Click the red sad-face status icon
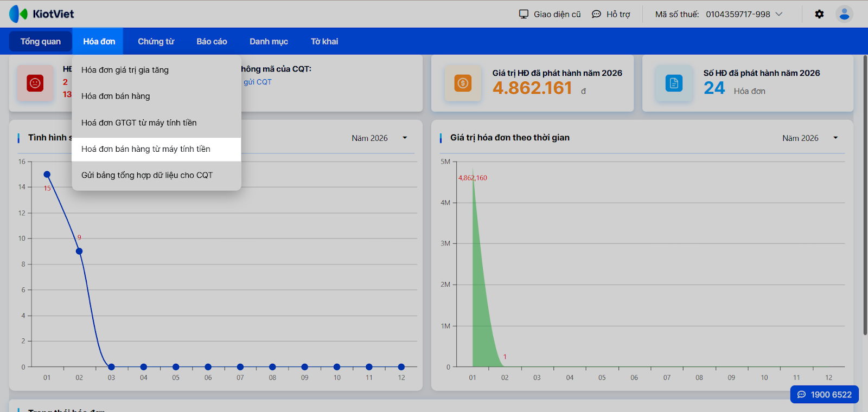 (35, 83)
